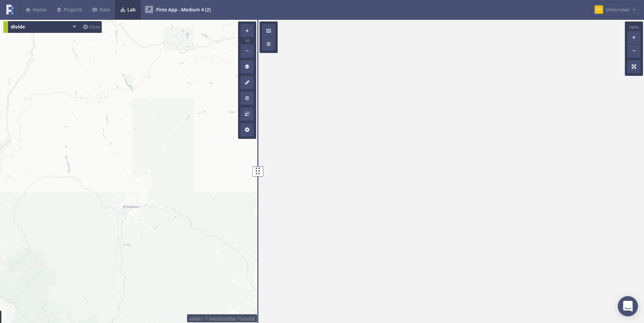Open the Projects tab
Screen dimensions: 644x323
(69, 10)
